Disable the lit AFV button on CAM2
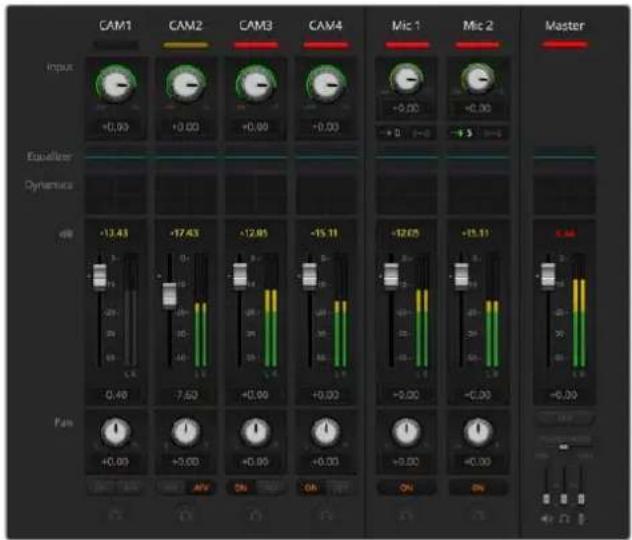Image resolution: width=632 pixels, height=540 pixels. coord(200,488)
